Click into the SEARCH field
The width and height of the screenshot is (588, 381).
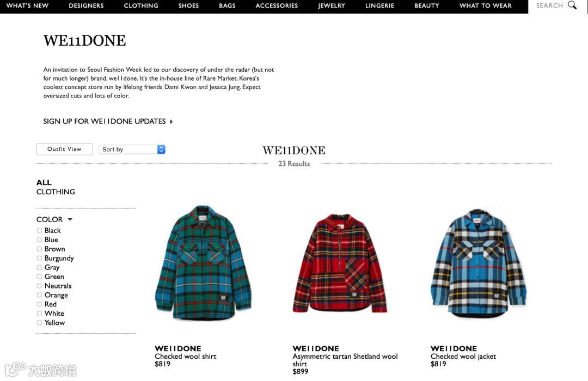[x=549, y=5]
